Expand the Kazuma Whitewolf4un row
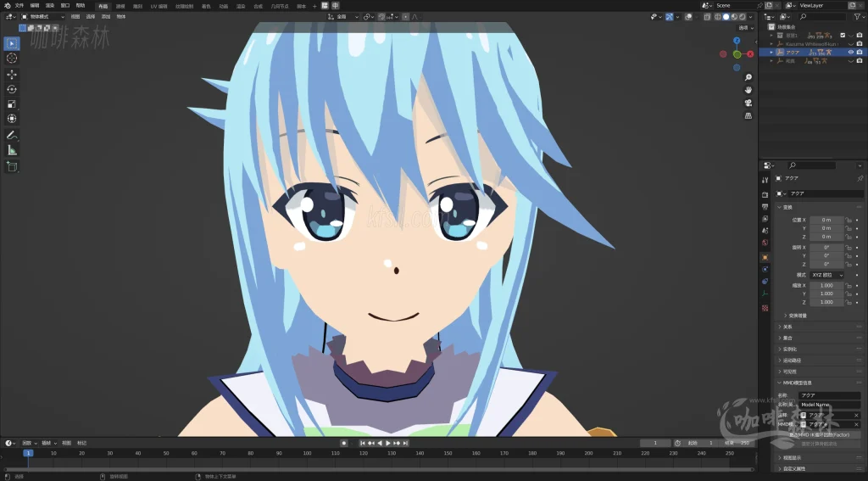This screenshot has width=868, height=481. [771, 44]
